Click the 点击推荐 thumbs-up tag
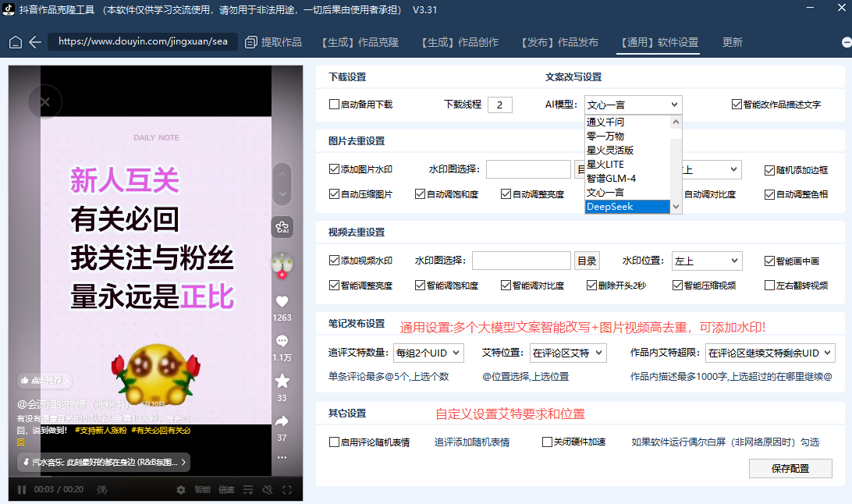852x504 pixels. pyautogui.click(x=44, y=381)
